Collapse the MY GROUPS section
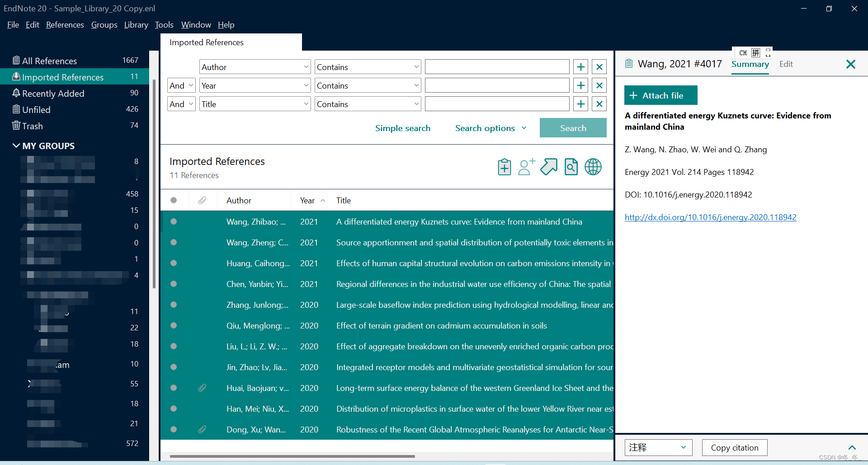The image size is (868, 465). pos(16,146)
